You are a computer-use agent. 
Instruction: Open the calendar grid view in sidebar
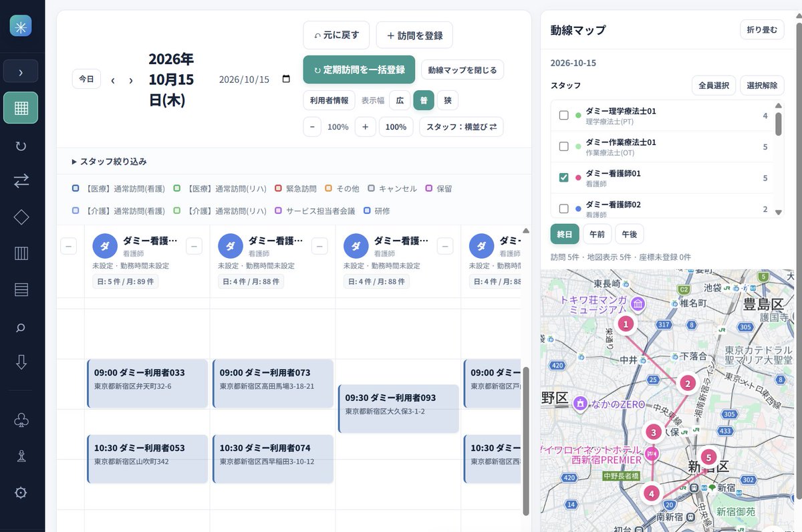pos(21,108)
